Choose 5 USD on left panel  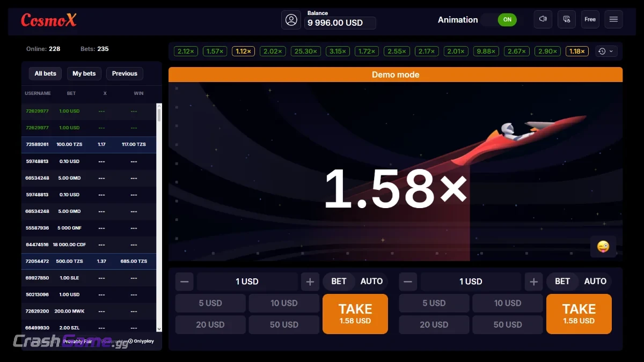click(210, 303)
